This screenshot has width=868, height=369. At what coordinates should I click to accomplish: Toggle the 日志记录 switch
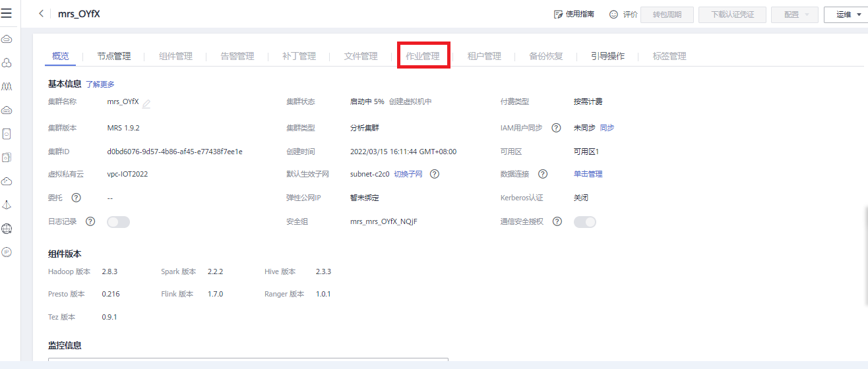pos(119,222)
